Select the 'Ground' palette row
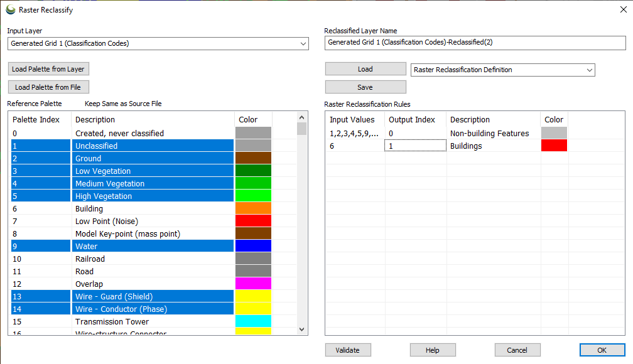Viewport: 633px width, 364px height. 141,158
